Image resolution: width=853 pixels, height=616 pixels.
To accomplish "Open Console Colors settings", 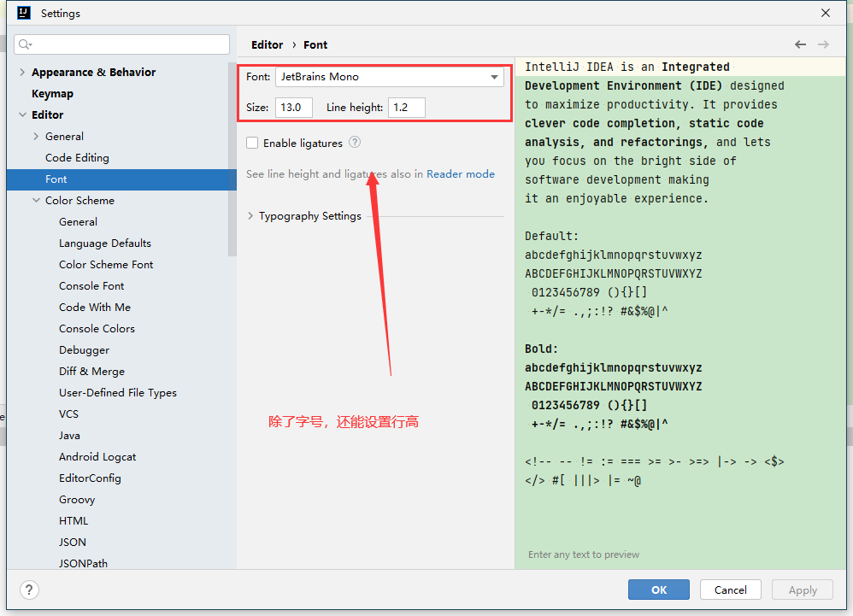I will pyautogui.click(x=97, y=328).
